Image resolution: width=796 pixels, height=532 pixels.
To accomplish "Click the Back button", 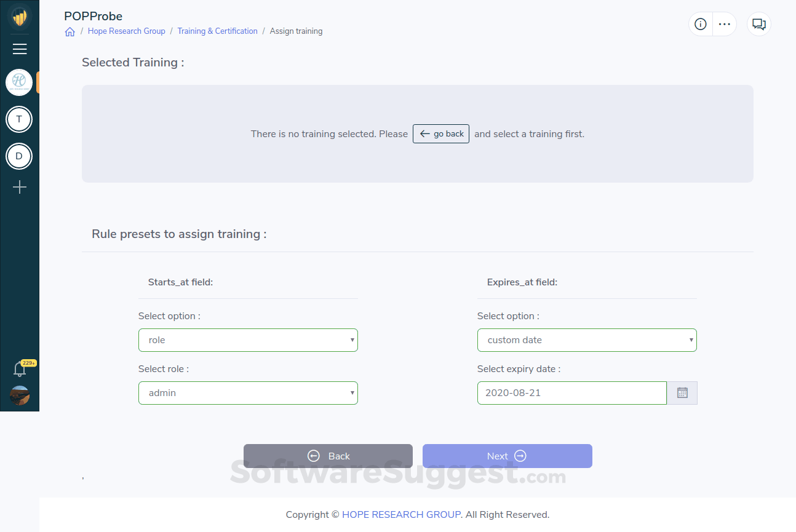I will [328, 456].
